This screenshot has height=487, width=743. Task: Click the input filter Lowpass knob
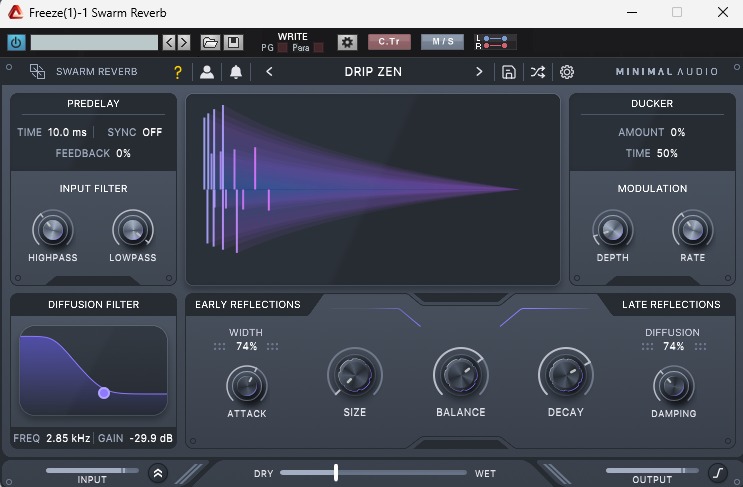click(133, 230)
